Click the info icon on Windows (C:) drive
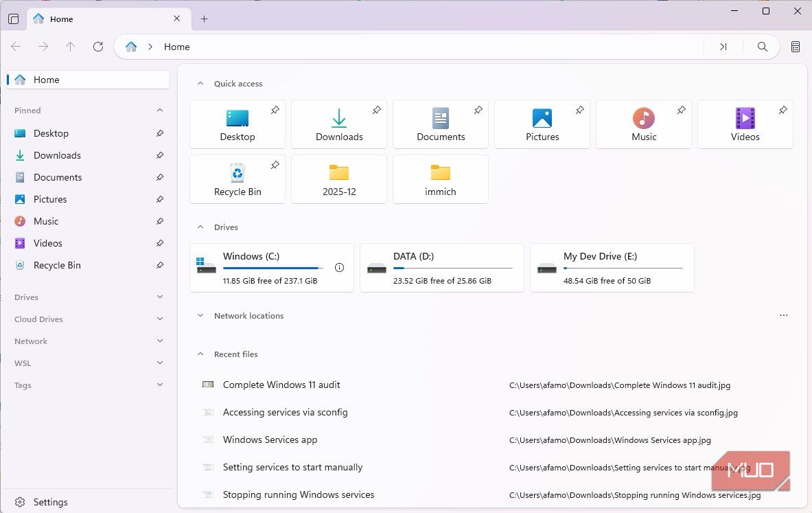Image resolution: width=812 pixels, height=513 pixels. pos(339,267)
